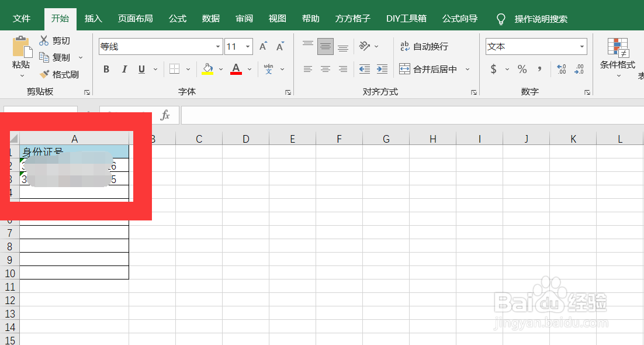Expand the 合并后居中 merge options dropdown
The image size is (644, 345).
coord(467,69)
